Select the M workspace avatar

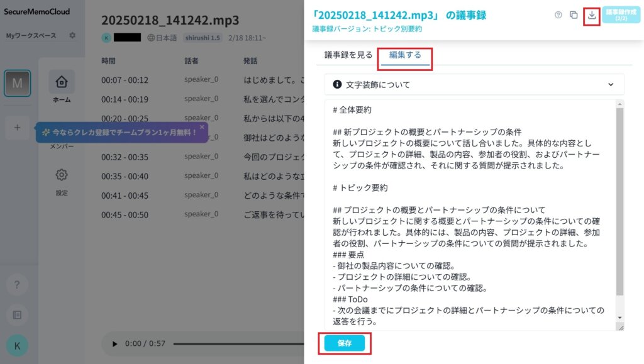tap(17, 83)
